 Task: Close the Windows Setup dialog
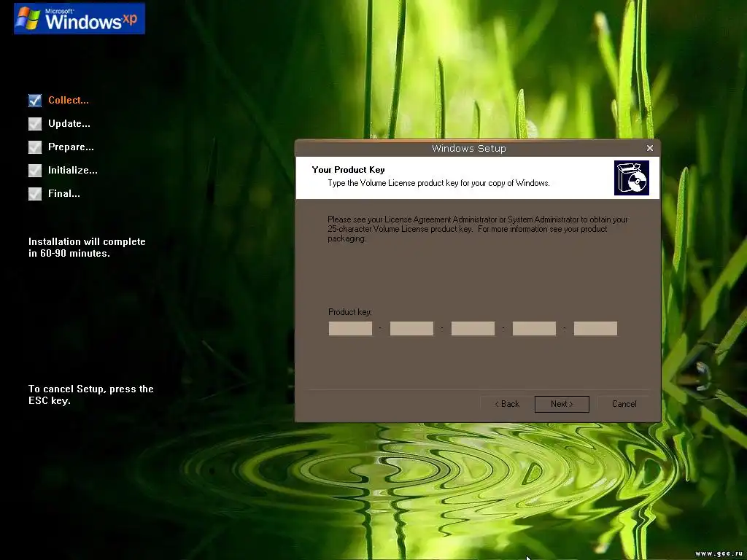click(649, 148)
